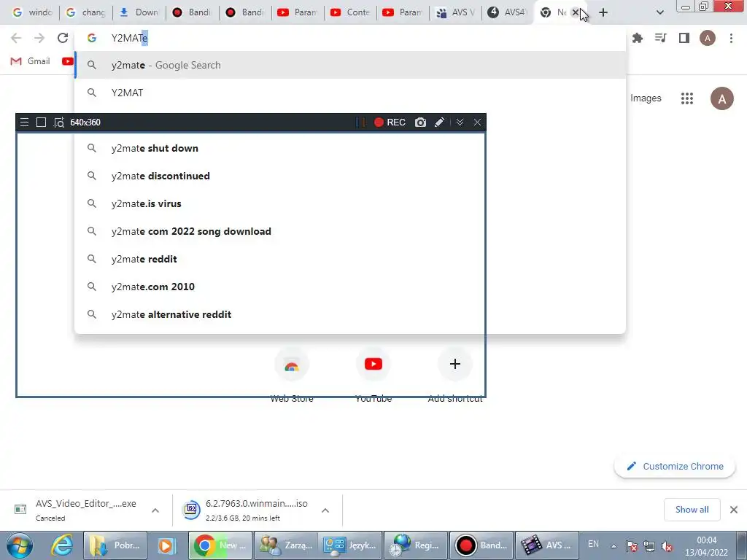
Task: Reload the current page
Action: click(63, 38)
